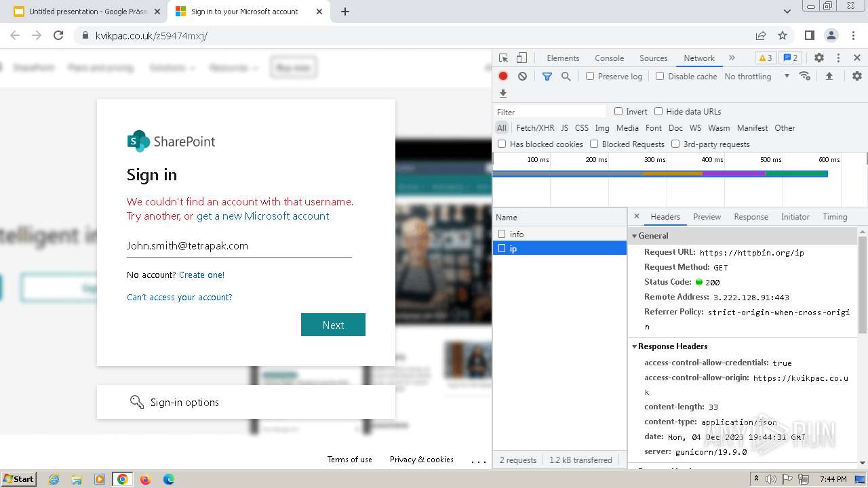The height and width of the screenshot is (488, 868).
Task: Clear the network log
Action: coord(522,77)
